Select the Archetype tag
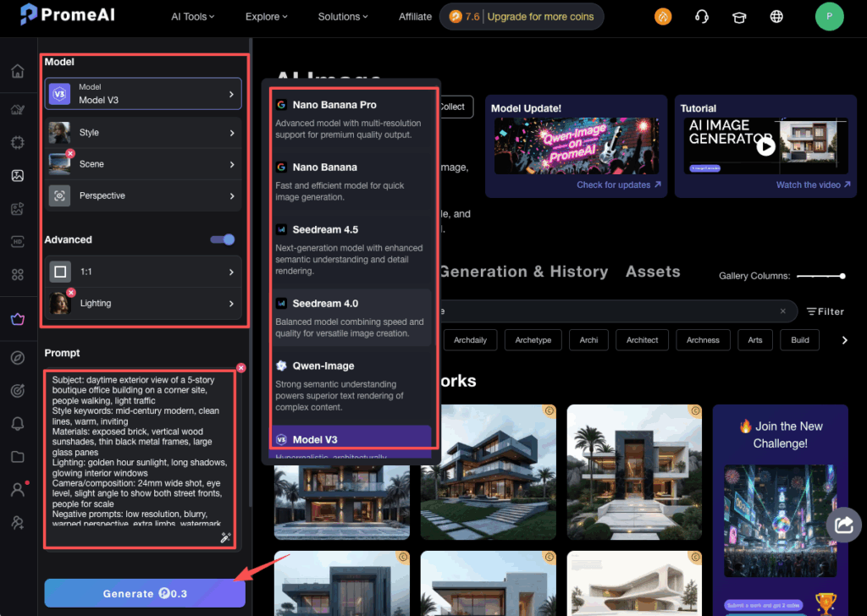Image resolution: width=867 pixels, height=616 pixels. (x=533, y=340)
